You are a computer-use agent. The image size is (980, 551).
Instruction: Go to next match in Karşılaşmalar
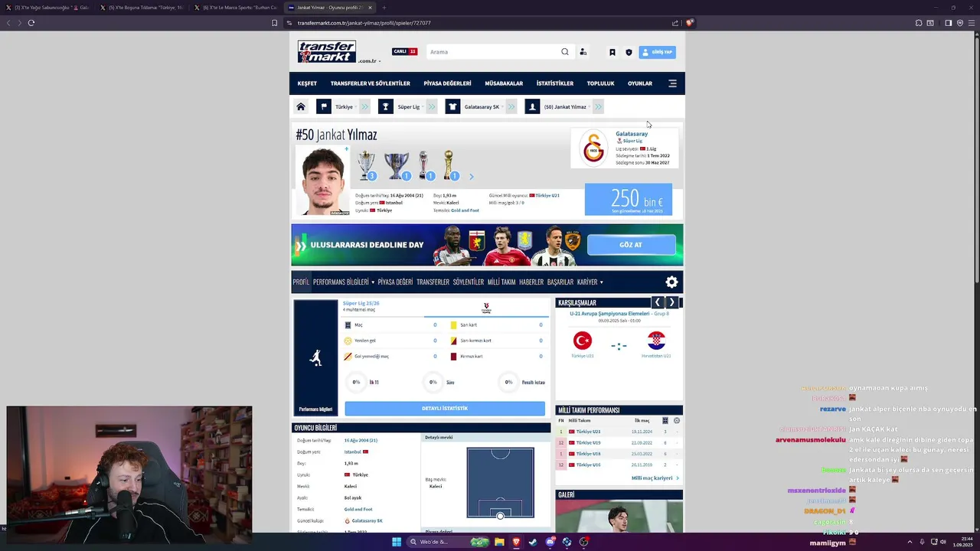point(672,302)
